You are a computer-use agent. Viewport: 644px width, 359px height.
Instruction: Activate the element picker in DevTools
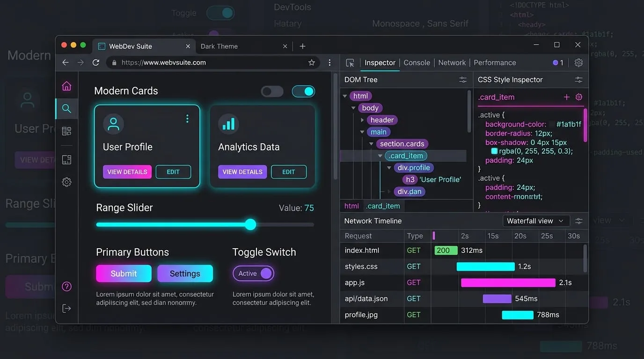click(350, 63)
